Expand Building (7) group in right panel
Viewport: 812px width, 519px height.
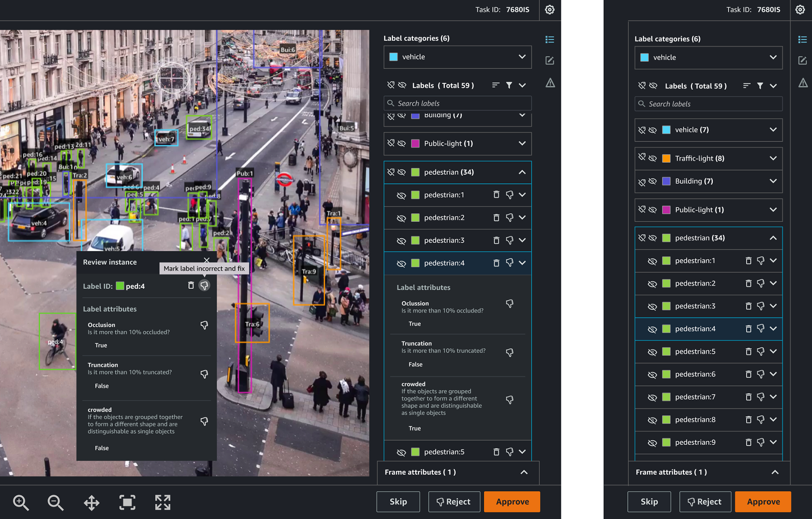(x=773, y=181)
